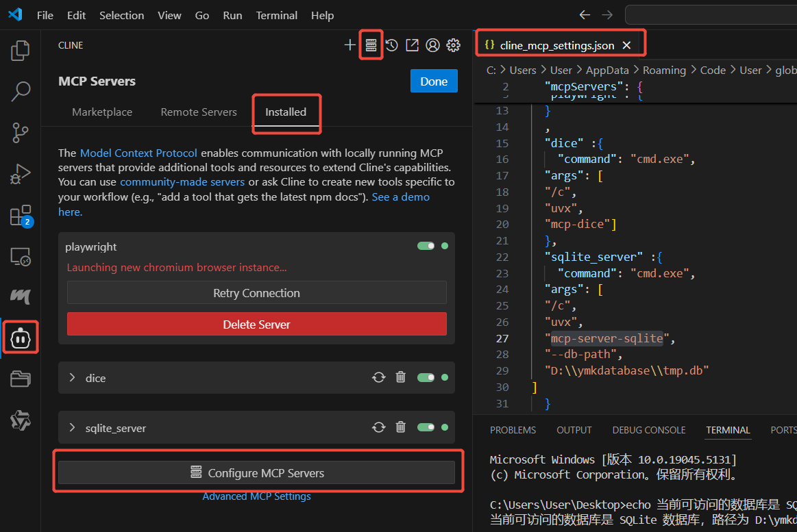Go forward with the navigation right arrow

click(x=607, y=15)
